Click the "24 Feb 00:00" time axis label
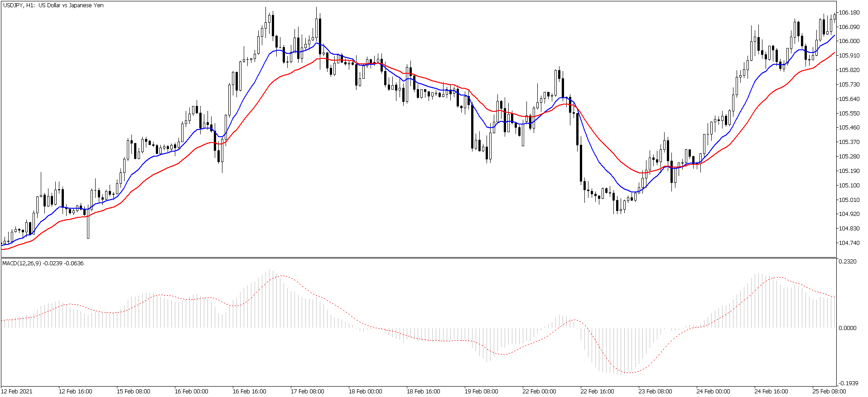Screen dimensions: 868x397 tap(713, 392)
